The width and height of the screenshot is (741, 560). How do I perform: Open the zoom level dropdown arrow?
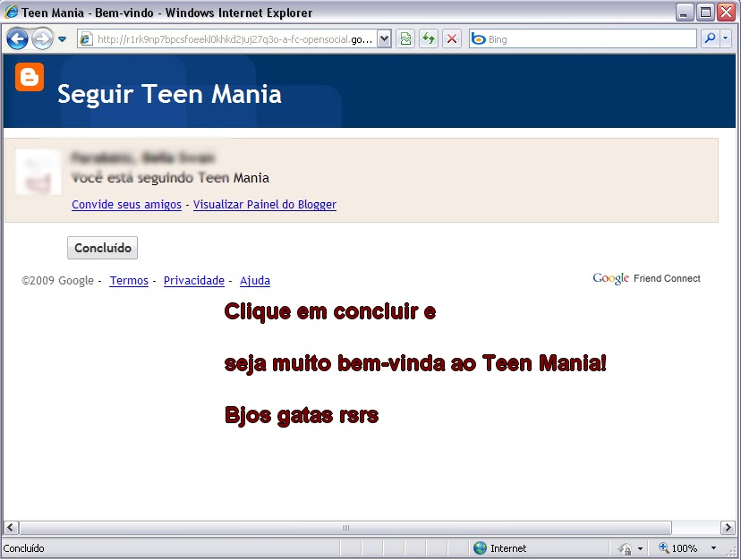713,548
